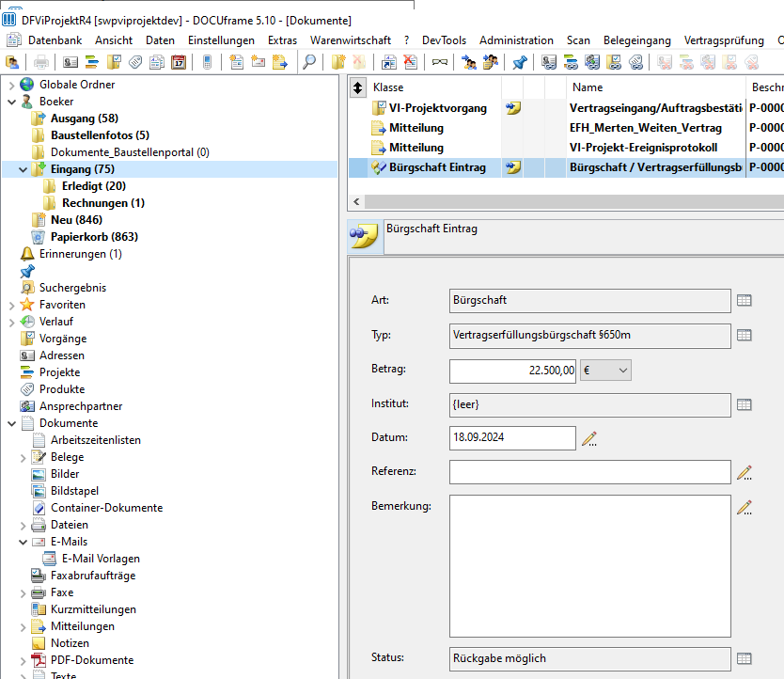Open the calendar toolbar icon showing 17
Screen dimensions: 784x679
pyautogui.click(x=179, y=63)
